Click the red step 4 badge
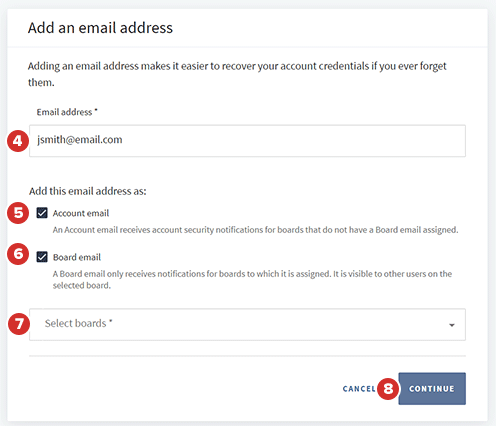Image resolution: width=496 pixels, height=426 pixels. tap(18, 141)
